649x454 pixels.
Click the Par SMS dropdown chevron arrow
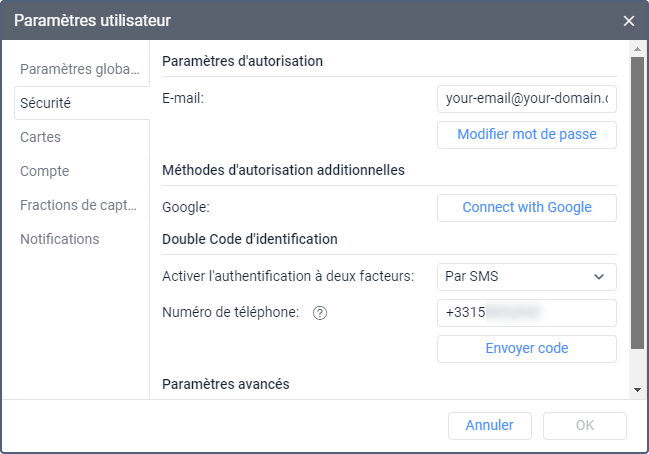click(x=599, y=276)
